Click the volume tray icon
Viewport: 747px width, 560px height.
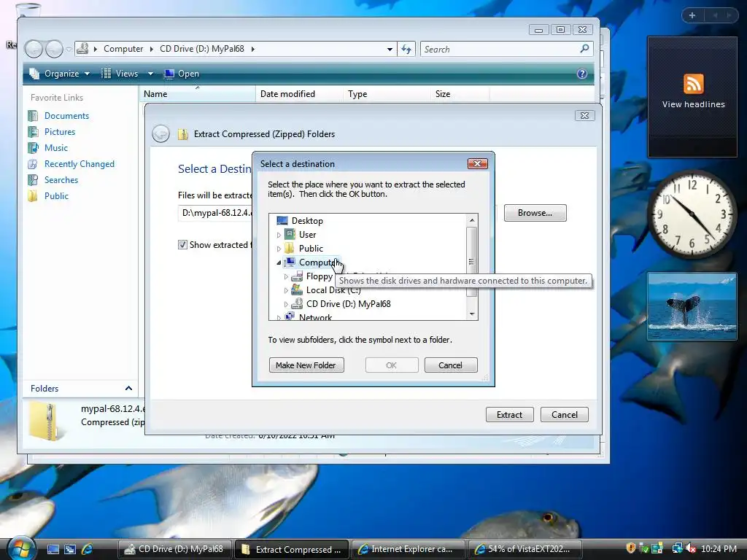[691, 548]
